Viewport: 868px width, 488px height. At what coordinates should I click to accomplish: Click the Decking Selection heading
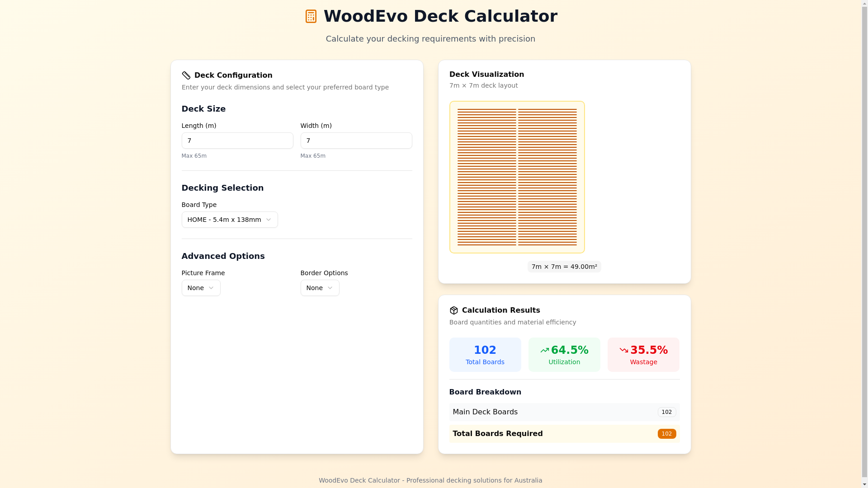(x=222, y=188)
